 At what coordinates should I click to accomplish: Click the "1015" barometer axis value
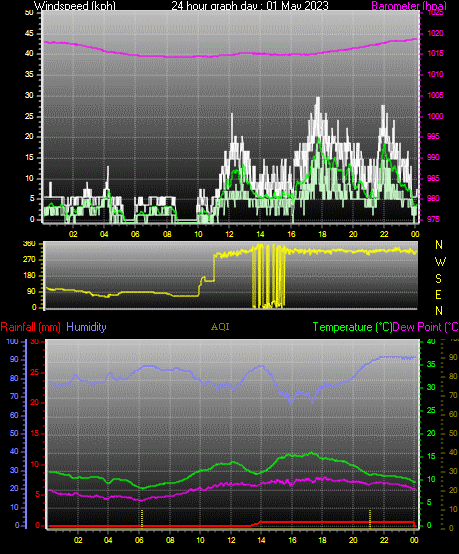[x=435, y=54]
